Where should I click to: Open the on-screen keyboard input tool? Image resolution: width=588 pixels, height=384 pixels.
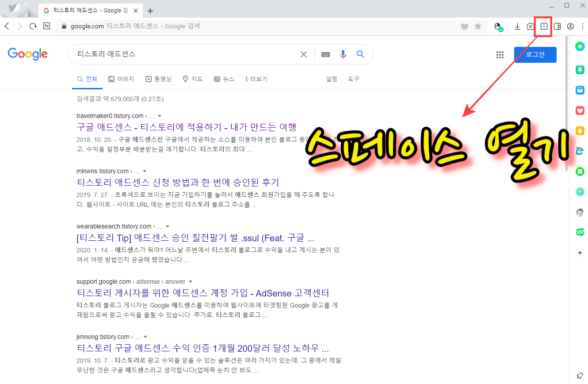tap(326, 54)
